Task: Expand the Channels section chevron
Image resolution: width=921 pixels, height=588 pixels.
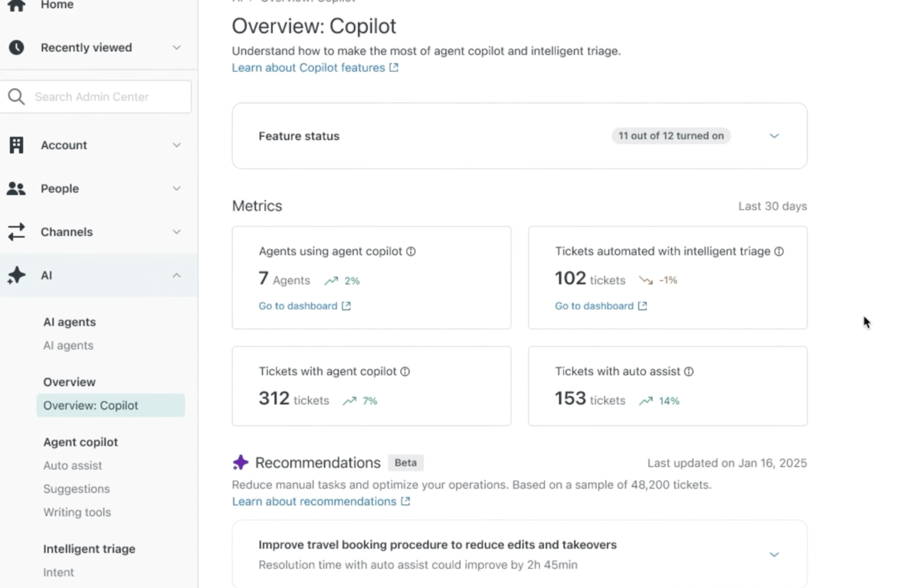Action: [x=177, y=231]
